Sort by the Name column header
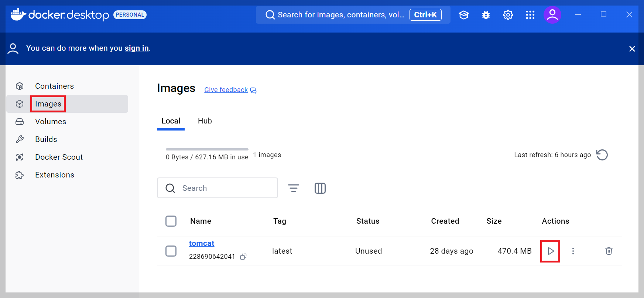 201,221
